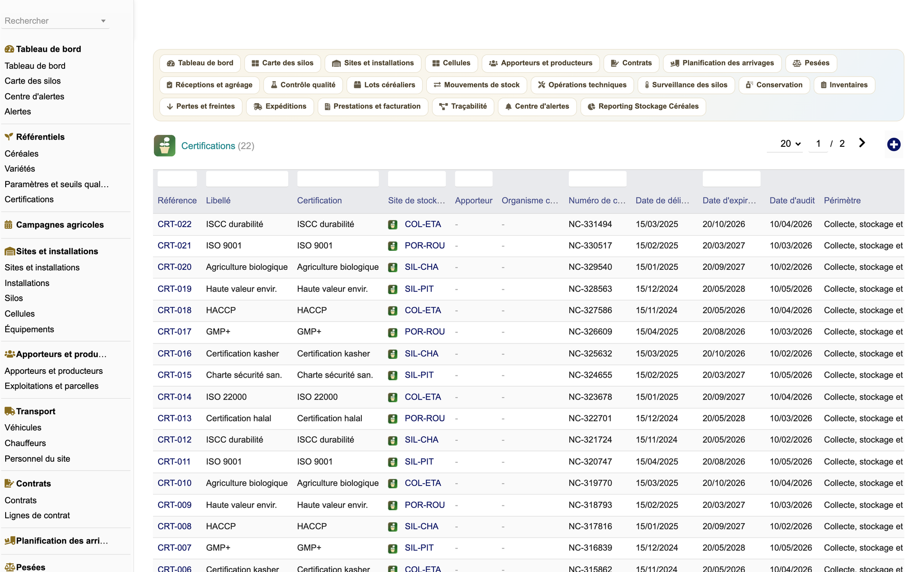The image size is (924, 572).
Task: Click the Site de stockage filter field
Action: click(417, 179)
